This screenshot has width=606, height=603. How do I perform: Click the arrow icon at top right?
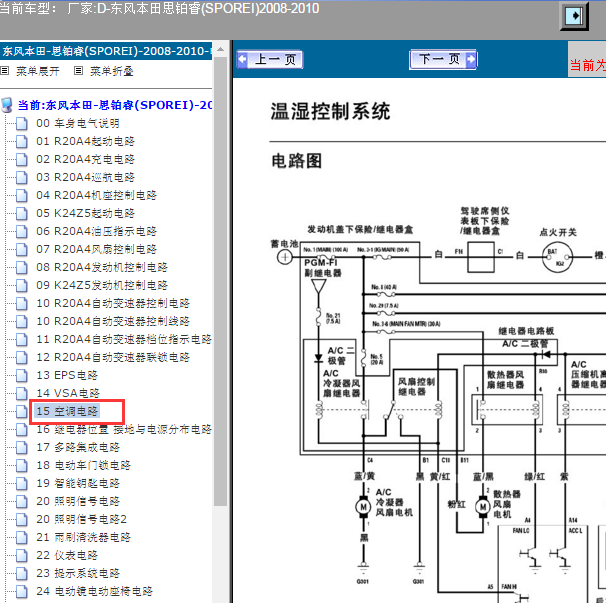[x=574, y=16]
